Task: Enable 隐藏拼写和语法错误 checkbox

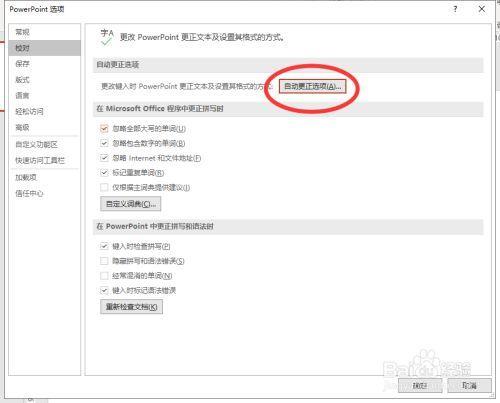Action: [x=104, y=261]
